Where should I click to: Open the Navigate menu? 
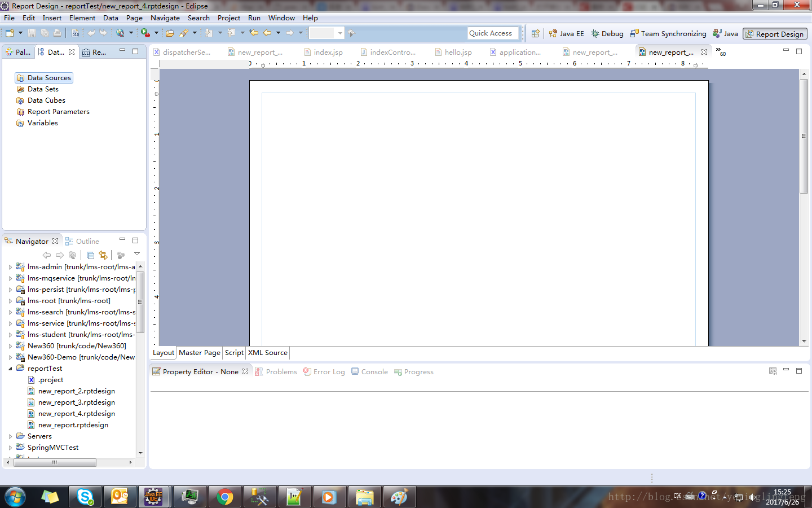[x=165, y=18]
